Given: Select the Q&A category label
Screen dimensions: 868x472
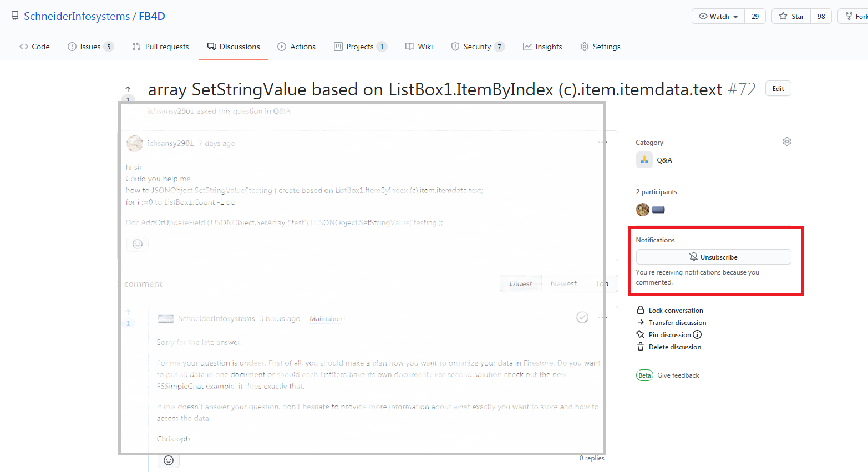Looking at the screenshot, I should coord(664,160).
